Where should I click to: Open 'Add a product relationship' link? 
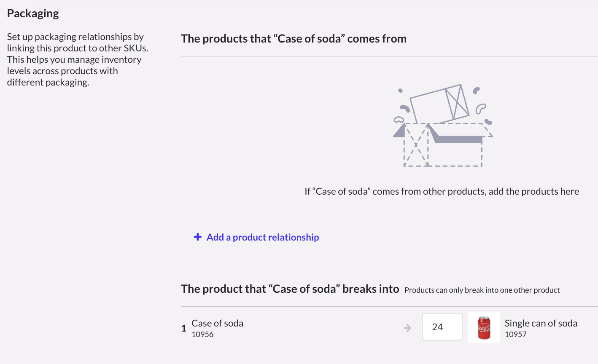tap(262, 237)
